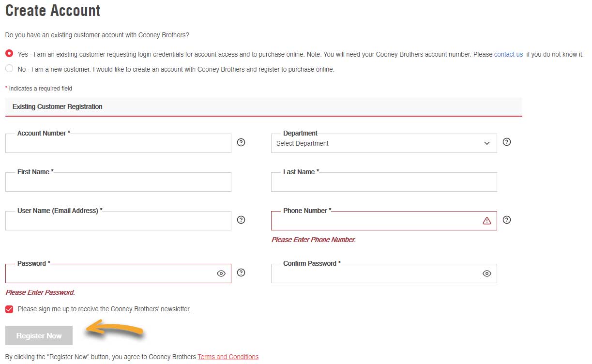Image resolution: width=592 pixels, height=364 pixels.
Task: View help for User Name email field
Action: [241, 220]
